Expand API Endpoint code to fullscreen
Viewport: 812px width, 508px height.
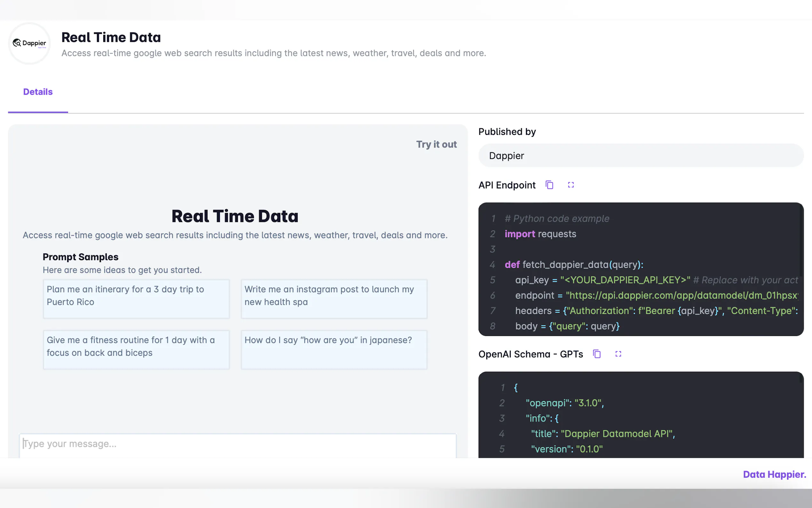pos(571,185)
